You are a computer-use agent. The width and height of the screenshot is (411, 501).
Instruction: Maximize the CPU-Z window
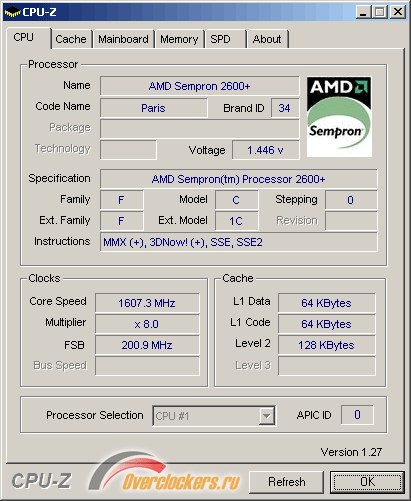click(x=380, y=12)
